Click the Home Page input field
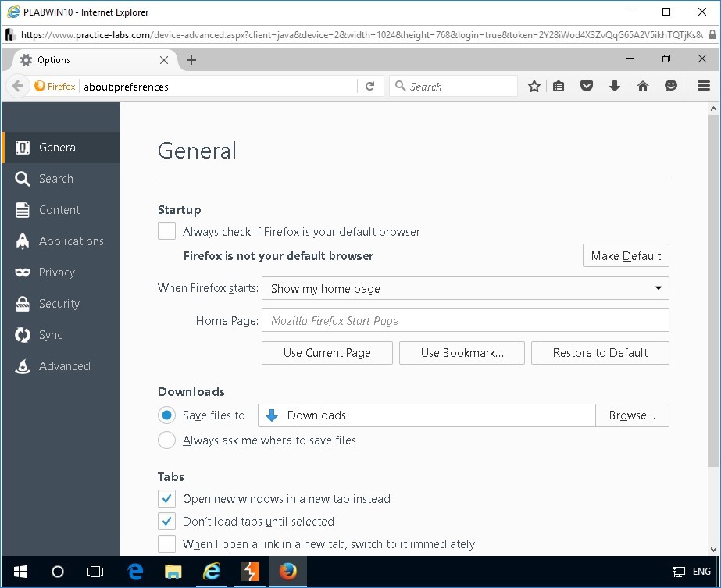 [465, 320]
